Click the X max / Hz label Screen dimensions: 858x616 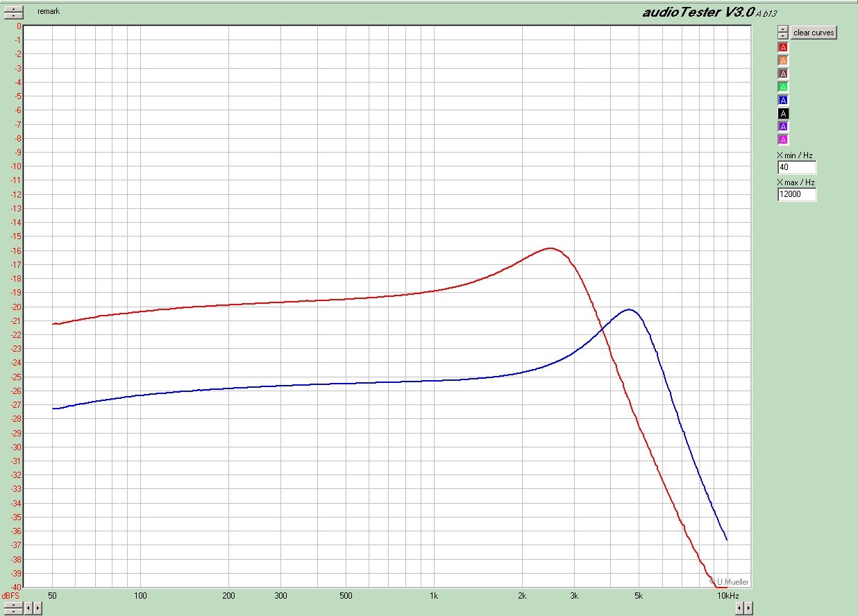796,182
